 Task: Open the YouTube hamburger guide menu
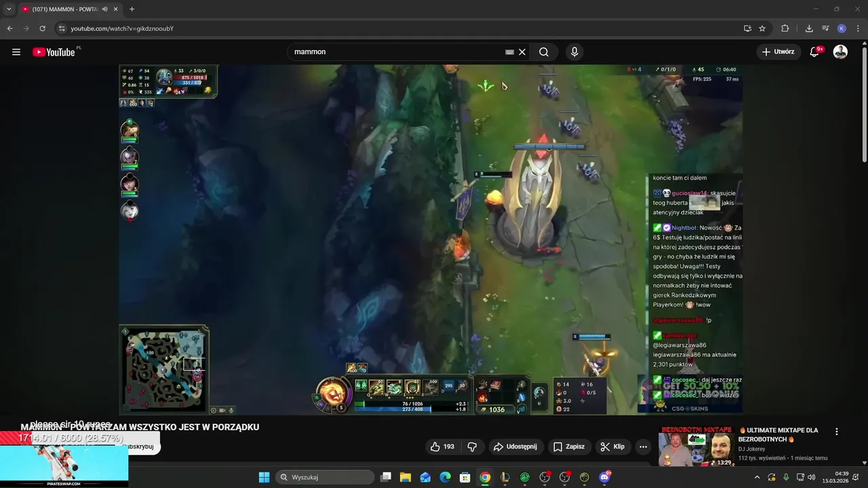coord(16,52)
